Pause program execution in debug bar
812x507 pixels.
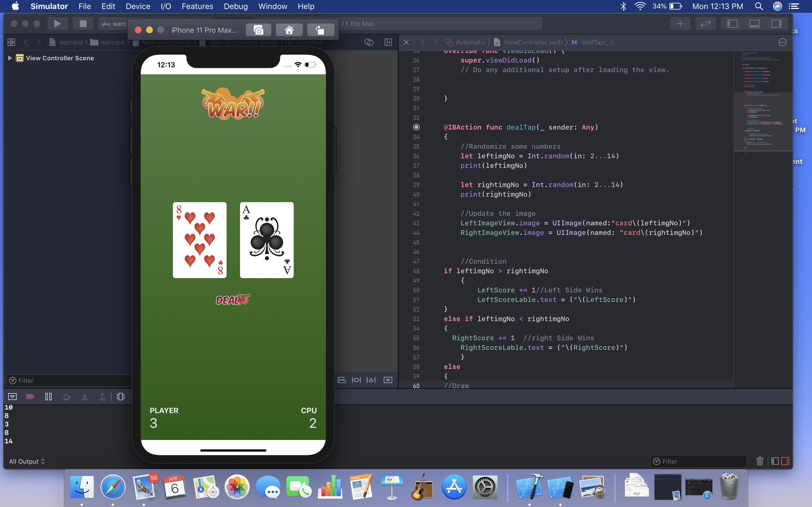tap(48, 397)
